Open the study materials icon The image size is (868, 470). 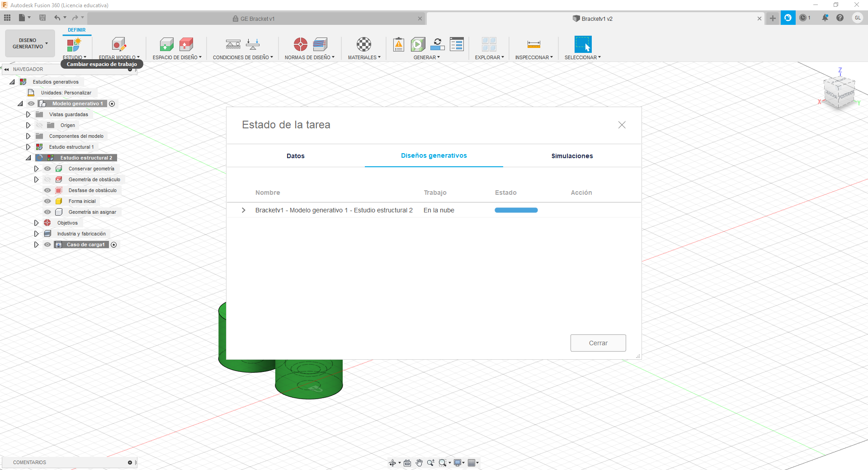(364, 44)
